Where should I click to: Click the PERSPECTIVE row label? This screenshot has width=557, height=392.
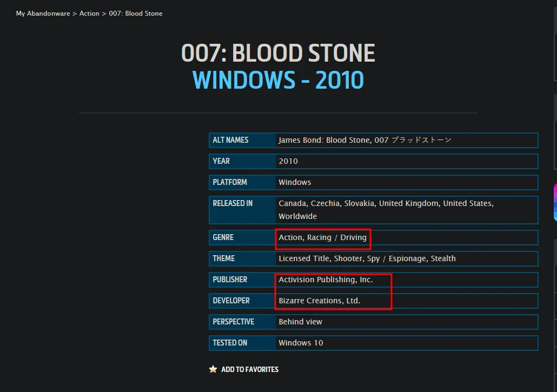(x=234, y=322)
